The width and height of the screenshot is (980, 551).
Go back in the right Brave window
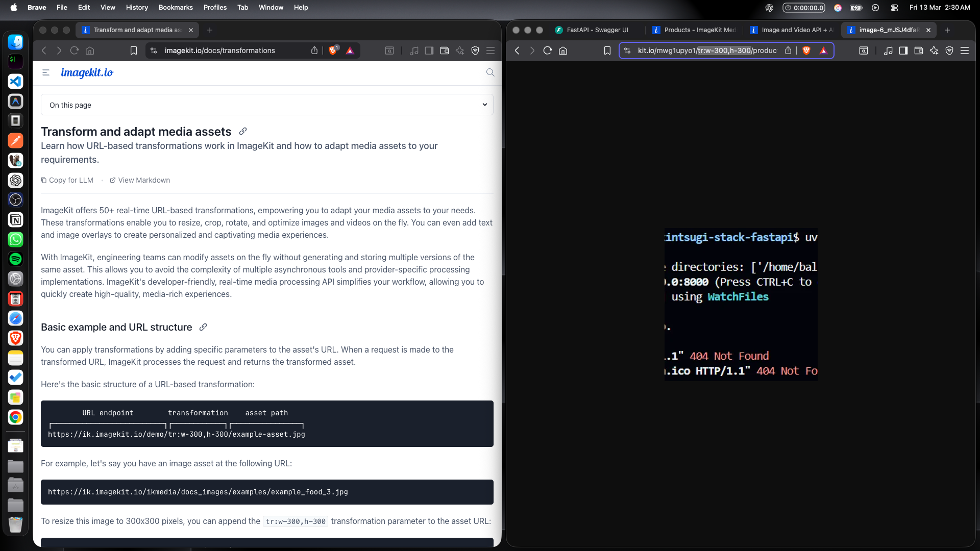pyautogui.click(x=518, y=51)
